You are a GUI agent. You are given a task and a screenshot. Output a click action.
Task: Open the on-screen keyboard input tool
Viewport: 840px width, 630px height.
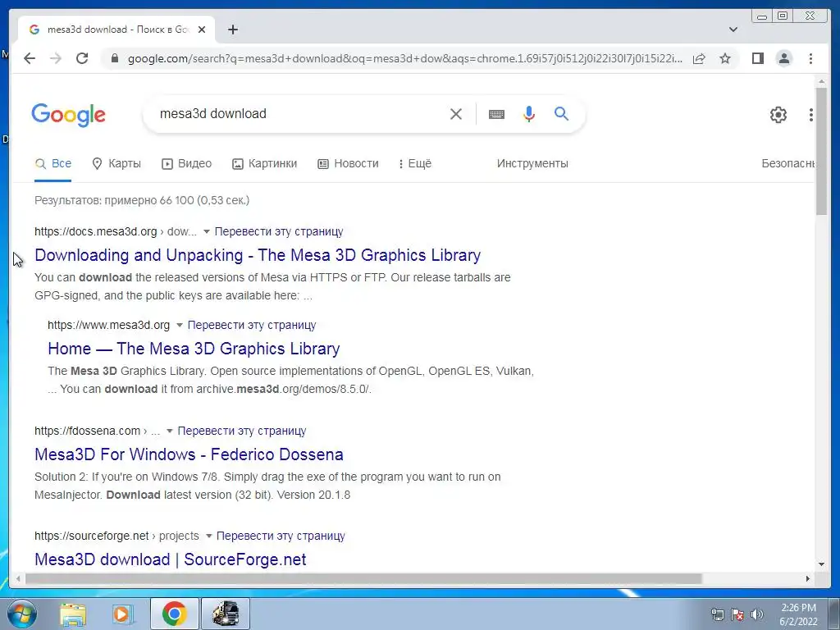click(x=496, y=114)
